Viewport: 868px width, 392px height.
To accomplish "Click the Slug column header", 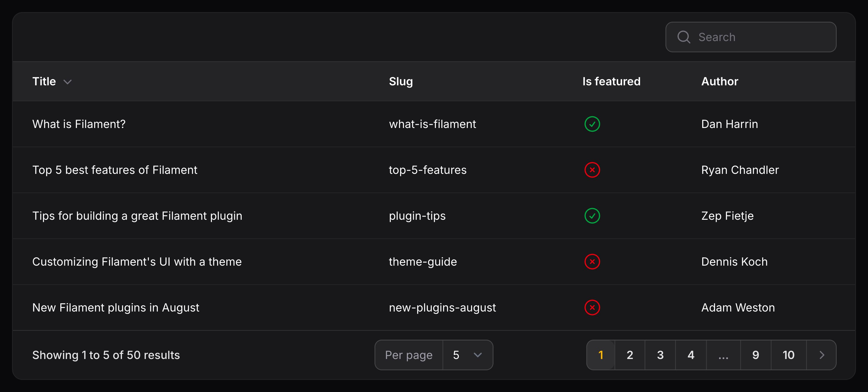I will coord(401,81).
